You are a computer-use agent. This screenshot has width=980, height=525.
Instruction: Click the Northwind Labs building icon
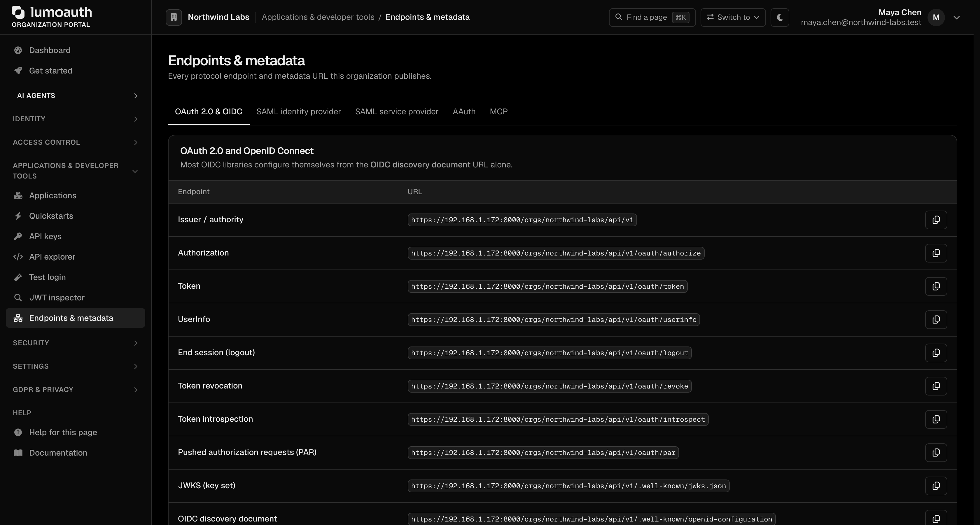(174, 17)
